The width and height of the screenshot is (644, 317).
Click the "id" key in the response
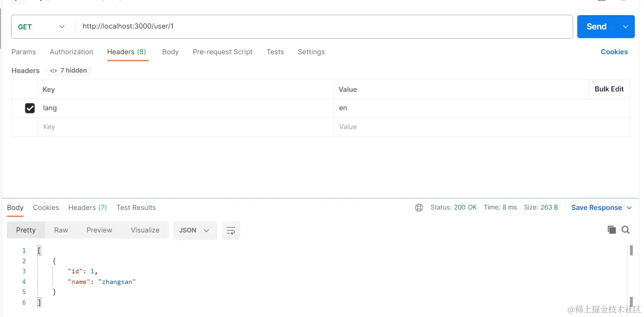(75, 271)
